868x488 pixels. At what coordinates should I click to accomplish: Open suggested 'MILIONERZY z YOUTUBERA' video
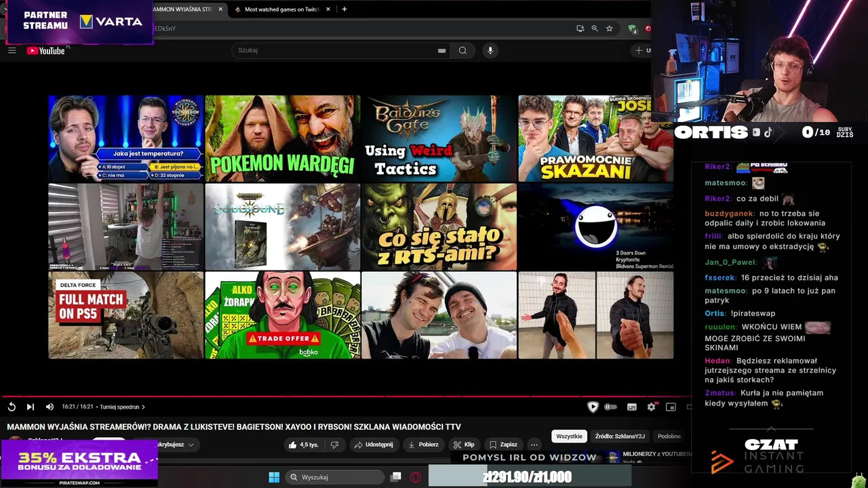coord(650,455)
